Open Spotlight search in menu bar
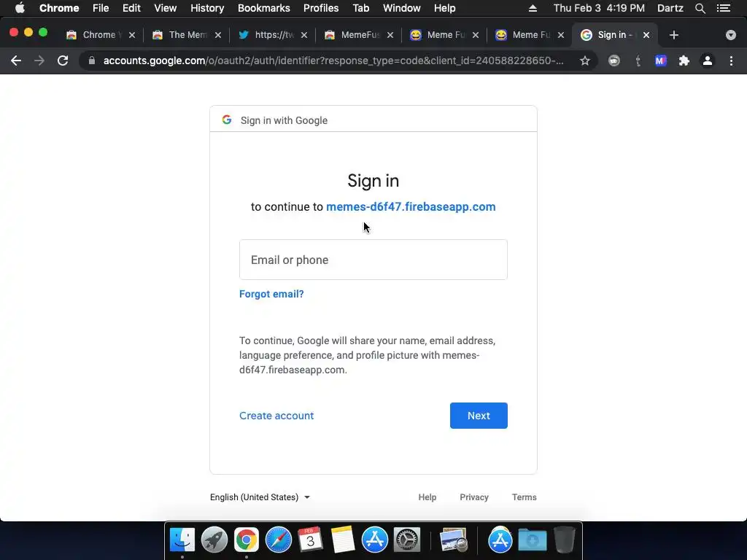The image size is (747, 560). pos(700,8)
